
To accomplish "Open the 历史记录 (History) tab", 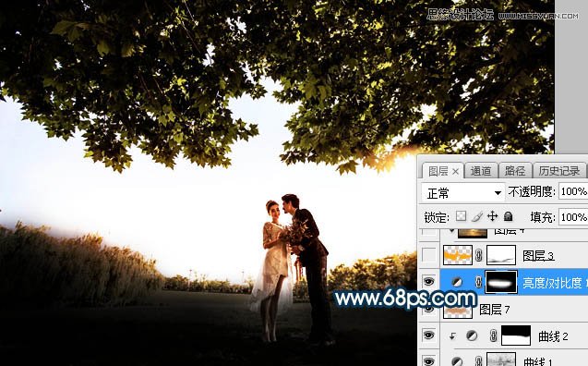I will [x=559, y=171].
